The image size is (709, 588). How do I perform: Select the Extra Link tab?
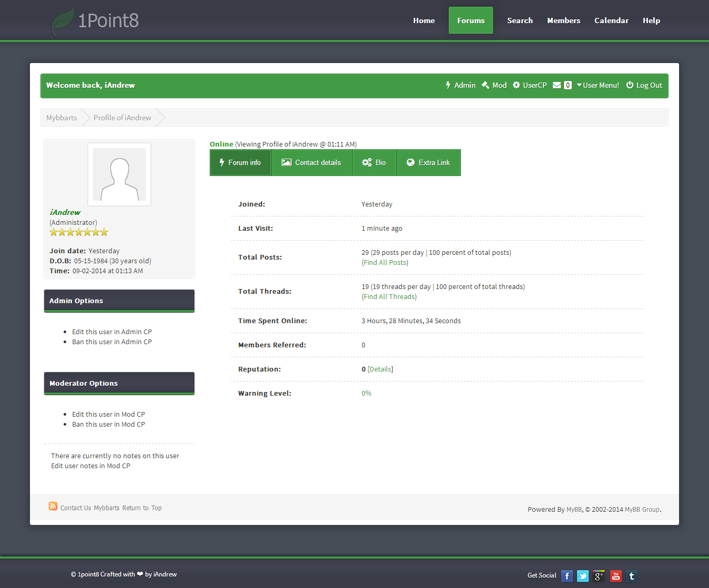[428, 163]
